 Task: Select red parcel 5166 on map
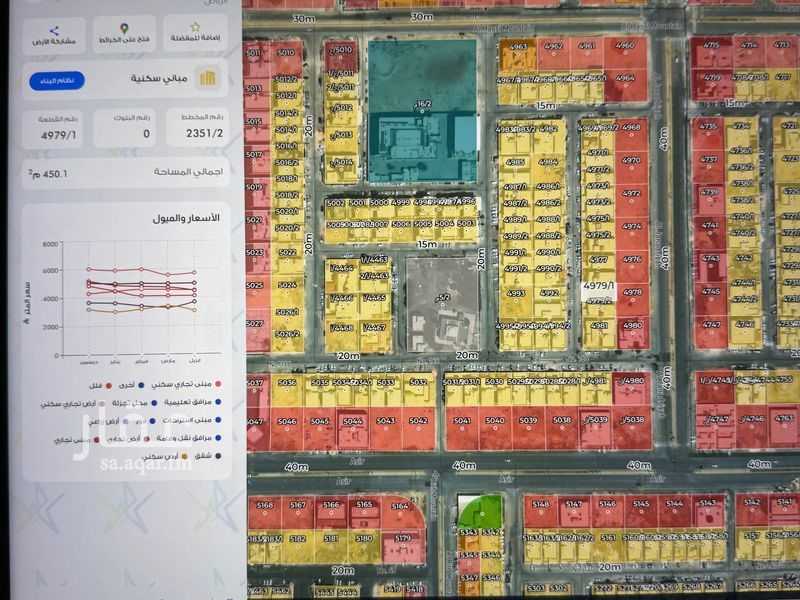tap(331, 512)
